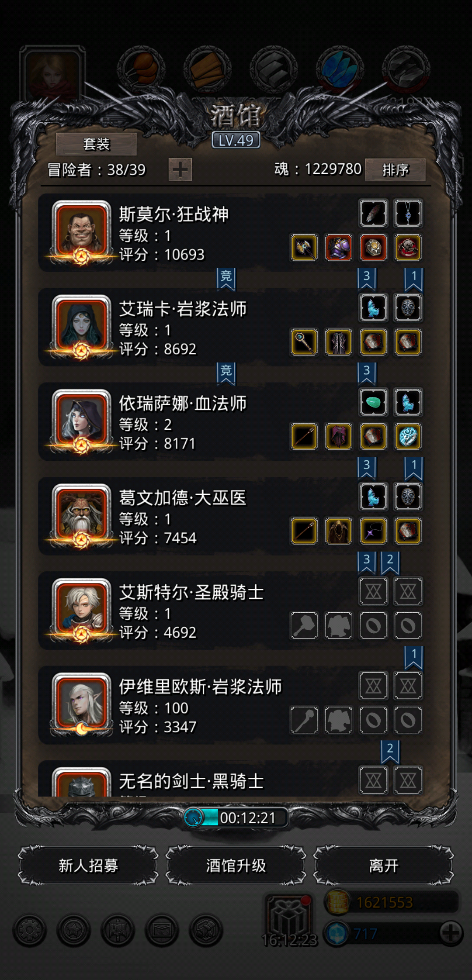The image size is (472, 980).
Task: Tap the hooded robe icon of 葛文加德·大巫医
Action: point(339,531)
